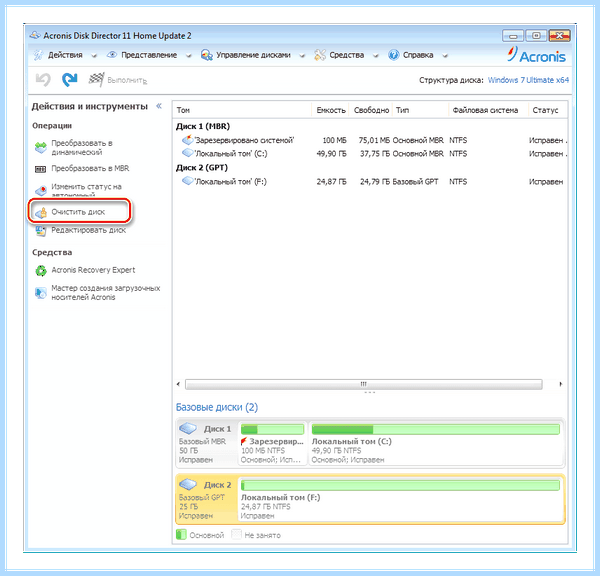Image resolution: width=600 pixels, height=576 pixels.
Task: Click the volume icon for 'Локальный том' (C:)
Action: click(188, 153)
